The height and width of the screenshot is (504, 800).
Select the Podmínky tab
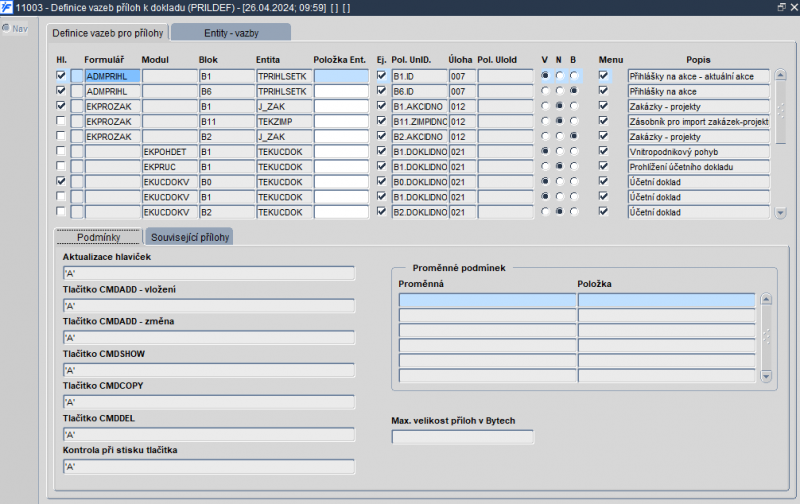pos(98,237)
